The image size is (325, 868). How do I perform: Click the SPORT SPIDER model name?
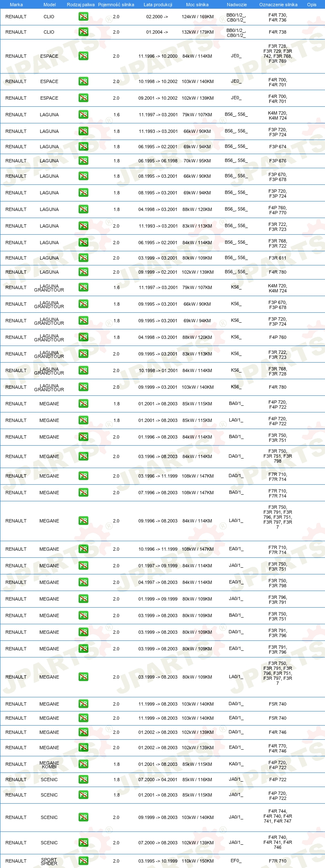(x=49, y=861)
